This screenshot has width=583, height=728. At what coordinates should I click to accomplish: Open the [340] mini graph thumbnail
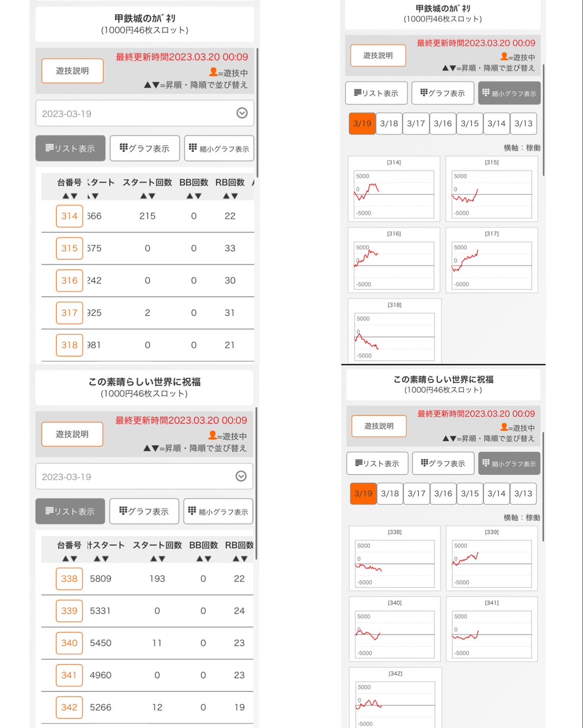[x=395, y=629]
